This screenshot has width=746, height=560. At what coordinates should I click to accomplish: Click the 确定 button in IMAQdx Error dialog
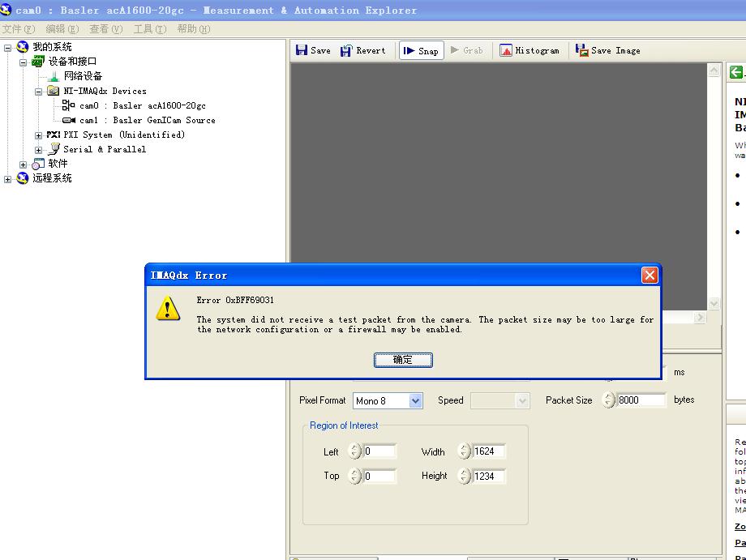[x=403, y=360]
